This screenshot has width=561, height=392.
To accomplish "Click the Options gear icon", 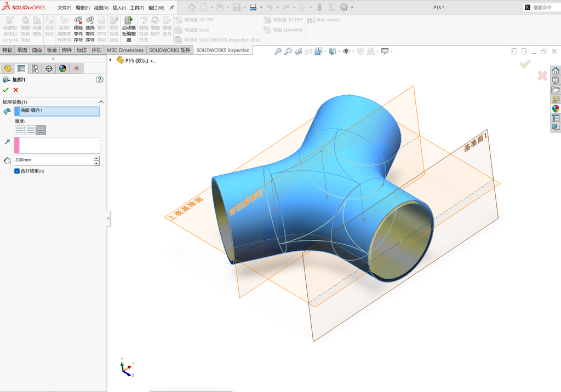I will [344, 7].
